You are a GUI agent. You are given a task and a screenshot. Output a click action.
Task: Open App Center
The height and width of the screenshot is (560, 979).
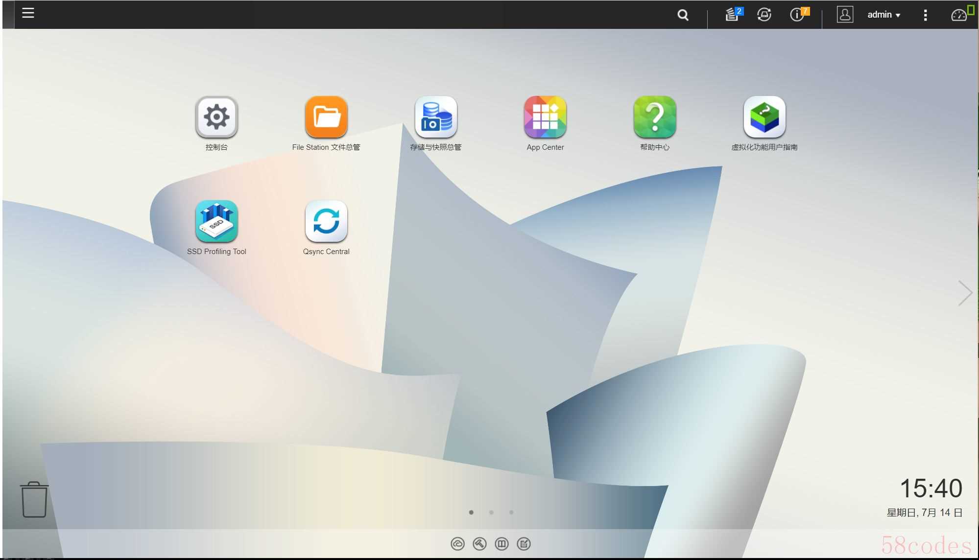point(545,117)
